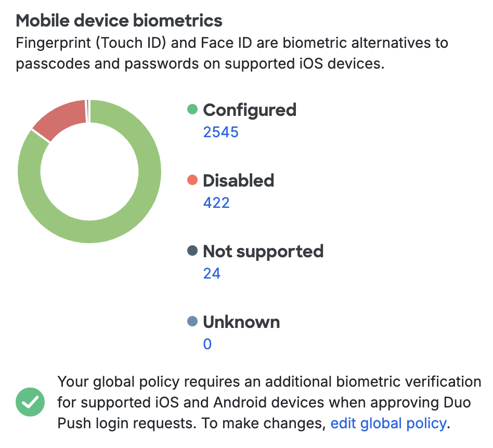Select the Disabled legend label
493x448 pixels.
(x=238, y=180)
